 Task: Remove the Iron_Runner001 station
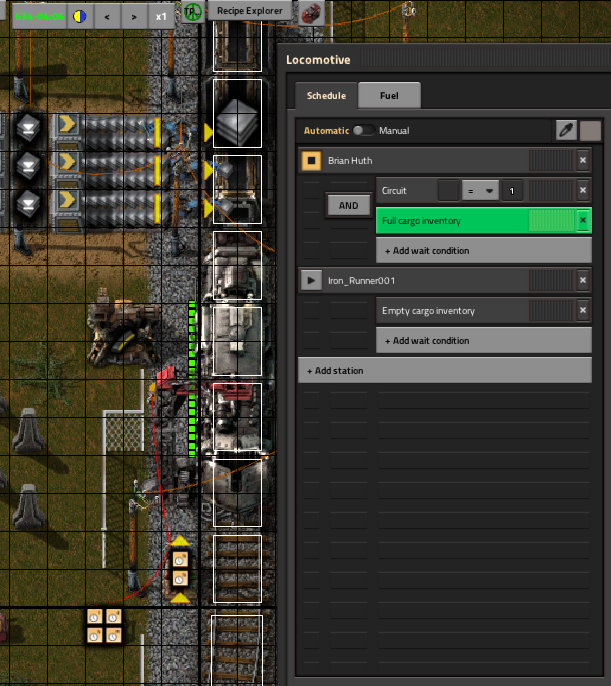tap(583, 280)
